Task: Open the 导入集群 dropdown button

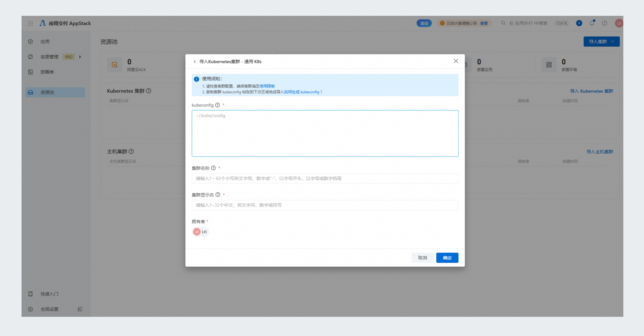Action: click(601, 42)
